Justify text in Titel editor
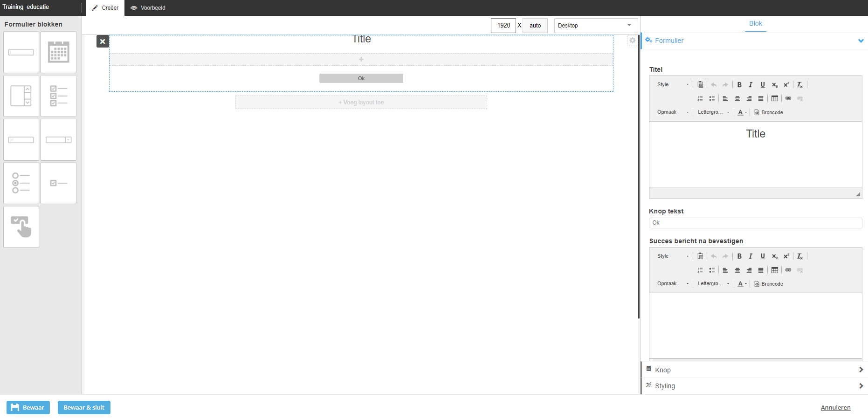This screenshot has height=418, width=868. click(x=761, y=98)
